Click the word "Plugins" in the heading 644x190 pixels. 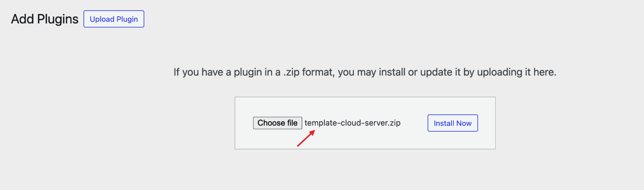tap(58, 19)
